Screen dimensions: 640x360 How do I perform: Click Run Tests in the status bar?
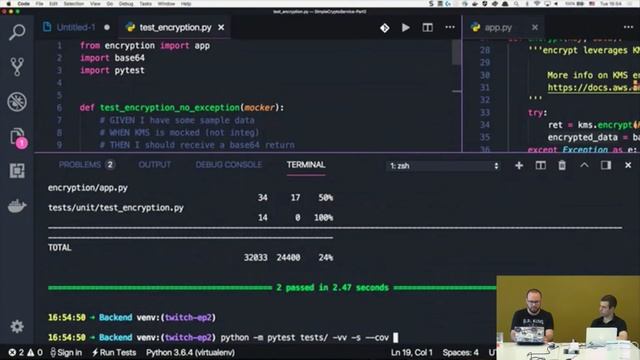pos(114,352)
